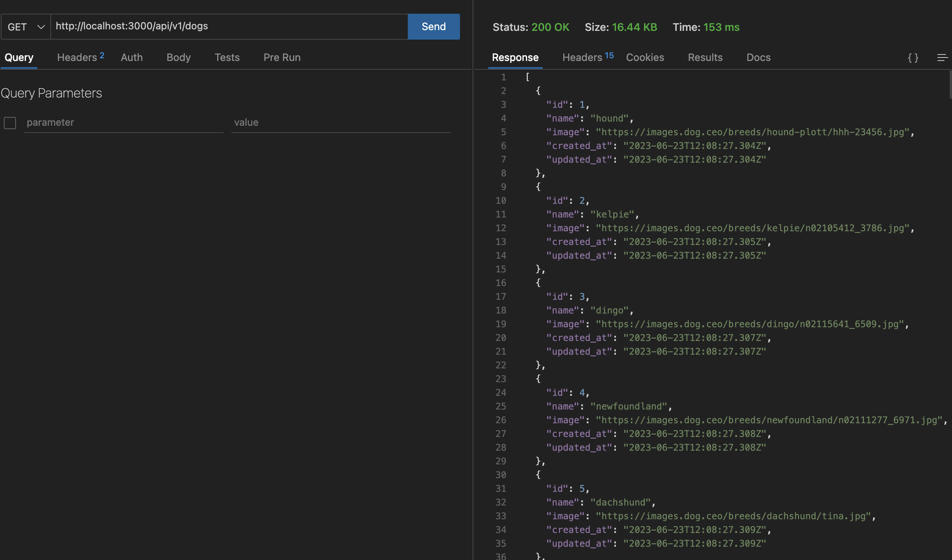Select the Query tab
Screen dimensions: 952x560
19,58
